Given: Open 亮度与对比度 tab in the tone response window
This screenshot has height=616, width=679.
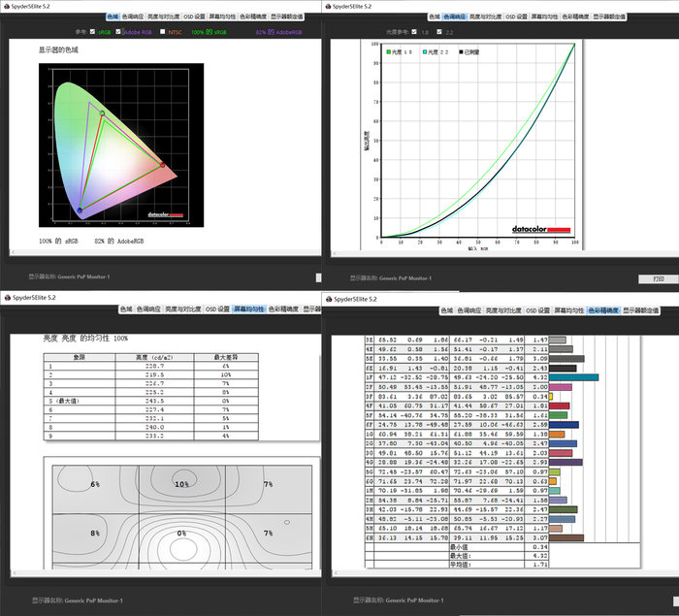Looking at the screenshot, I should coord(485,16).
